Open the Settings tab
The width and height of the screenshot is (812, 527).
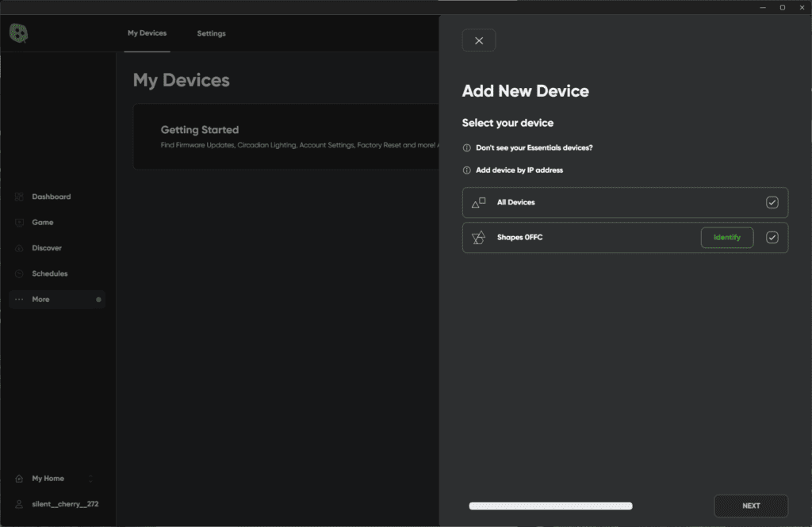point(211,33)
